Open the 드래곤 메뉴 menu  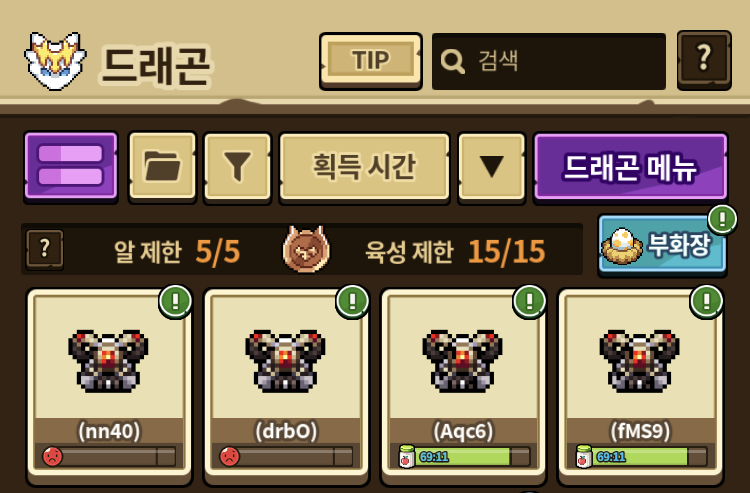630,166
